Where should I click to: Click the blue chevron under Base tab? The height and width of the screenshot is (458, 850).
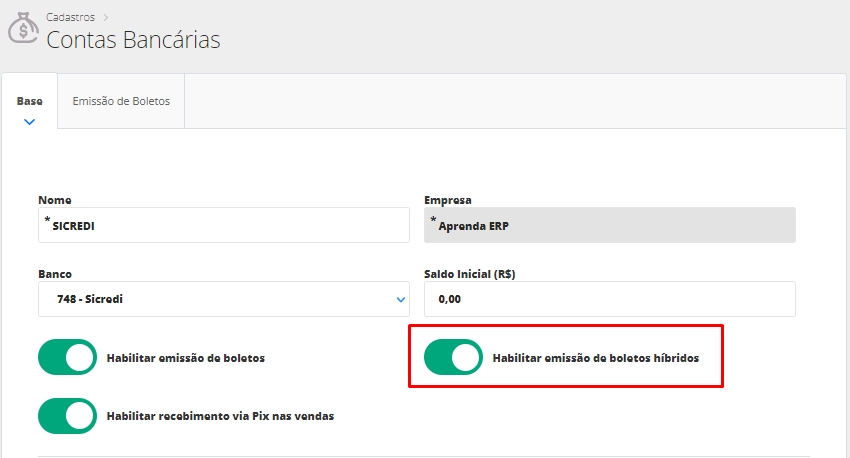coord(30,121)
